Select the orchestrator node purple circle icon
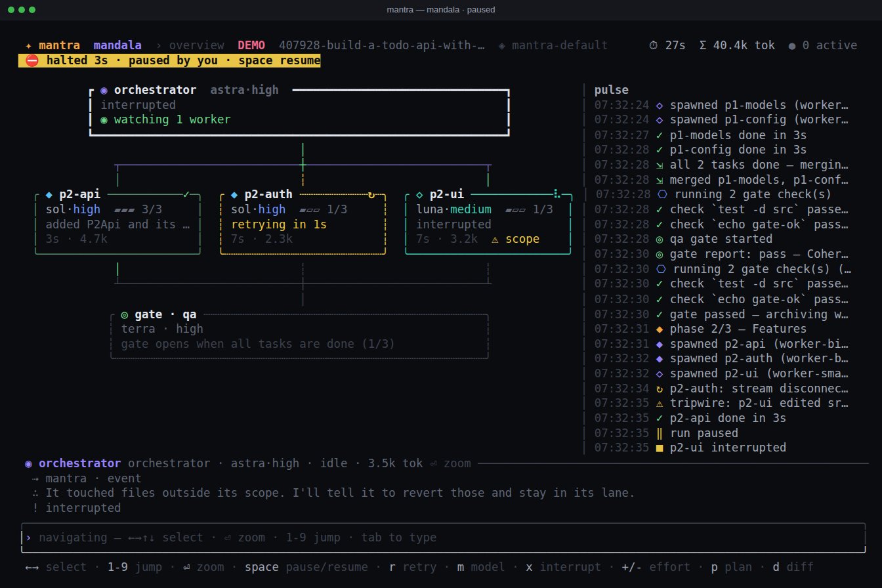882x588 pixels. tap(104, 90)
